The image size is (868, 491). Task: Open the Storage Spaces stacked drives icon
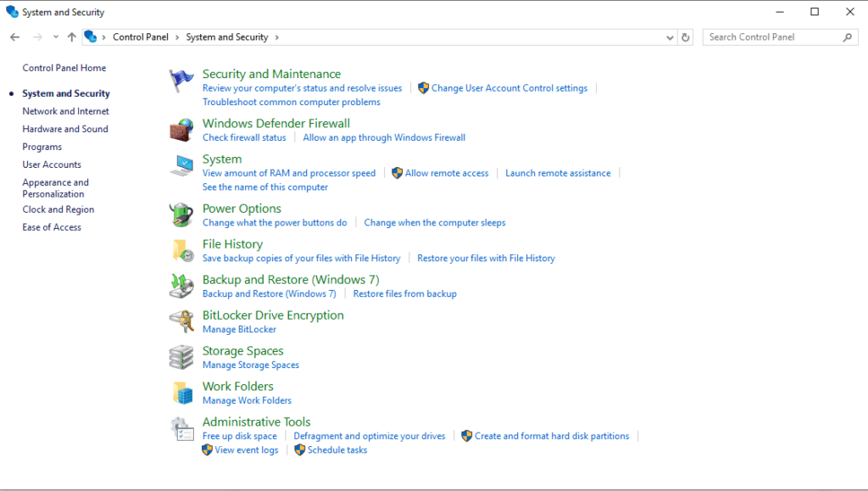pos(181,358)
